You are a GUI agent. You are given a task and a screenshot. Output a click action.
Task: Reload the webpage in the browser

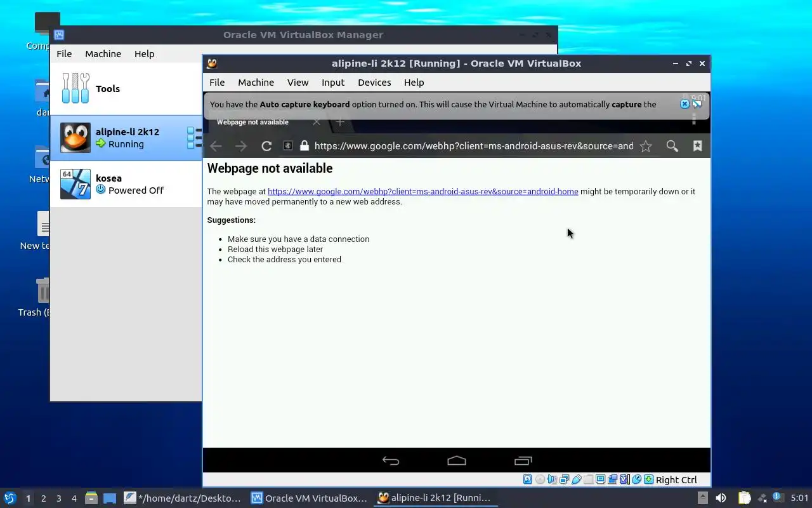coord(266,146)
